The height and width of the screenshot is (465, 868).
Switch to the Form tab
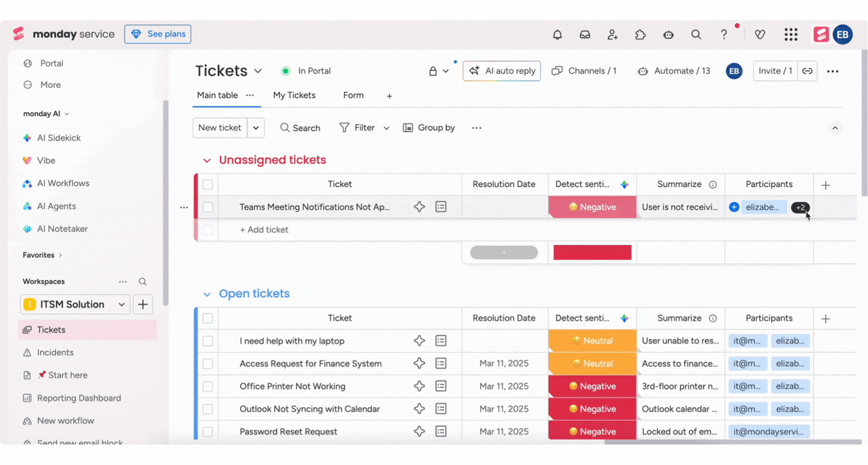coord(353,95)
